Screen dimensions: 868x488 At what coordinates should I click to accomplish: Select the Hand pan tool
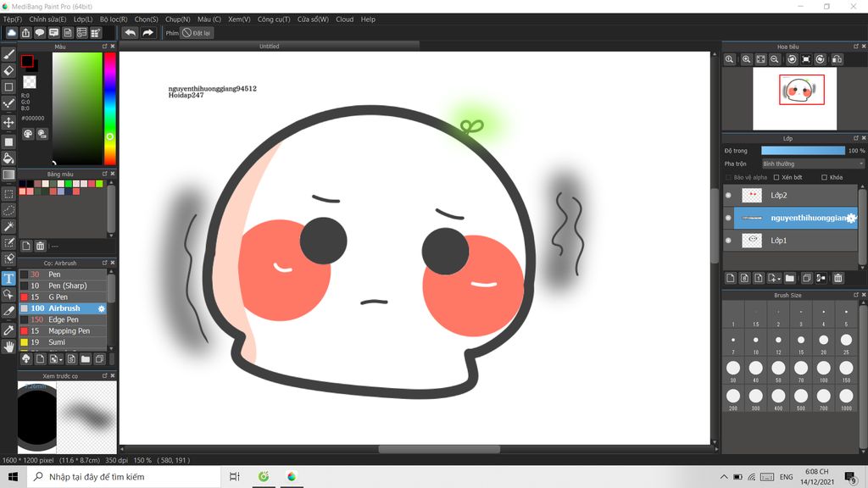point(8,347)
